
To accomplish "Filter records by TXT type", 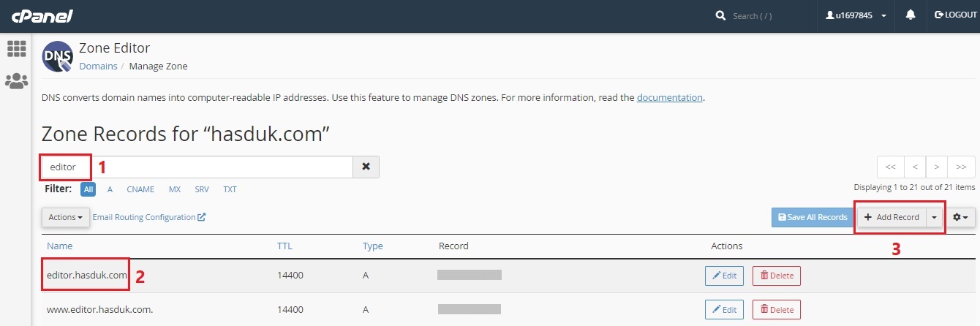I will click(x=230, y=189).
